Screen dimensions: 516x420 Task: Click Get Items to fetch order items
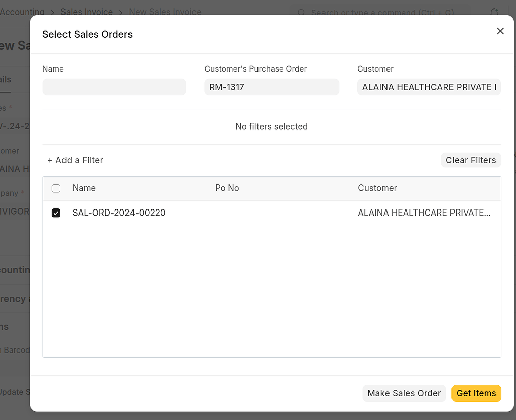click(x=476, y=393)
